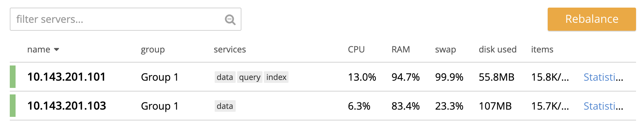Click the RAM column header
Viewport: 644px width, 140px height.
click(x=401, y=50)
